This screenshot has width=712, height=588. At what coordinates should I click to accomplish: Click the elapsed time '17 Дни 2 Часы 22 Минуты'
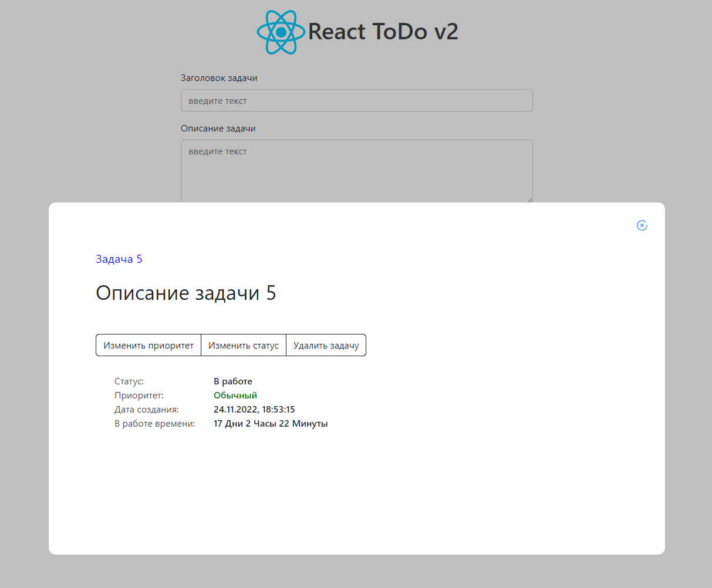coord(271,423)
